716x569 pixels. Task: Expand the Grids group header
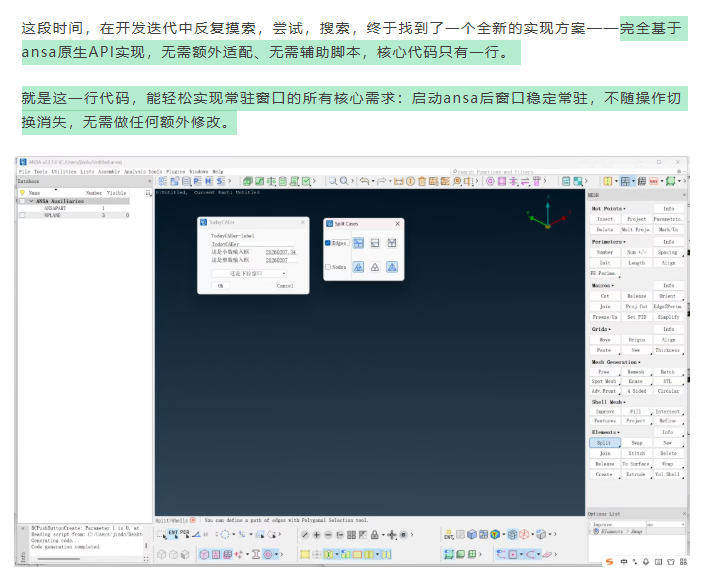pos(601,329)
